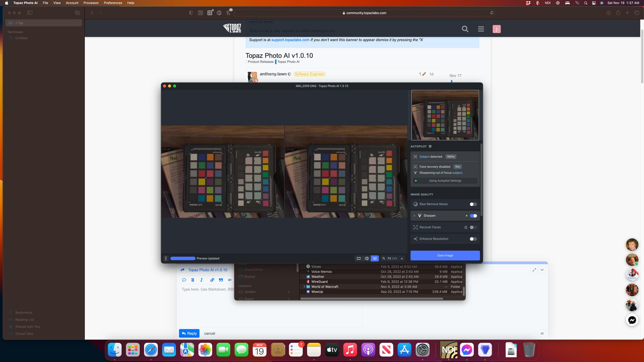Click the Save Image button

[445, 255]
